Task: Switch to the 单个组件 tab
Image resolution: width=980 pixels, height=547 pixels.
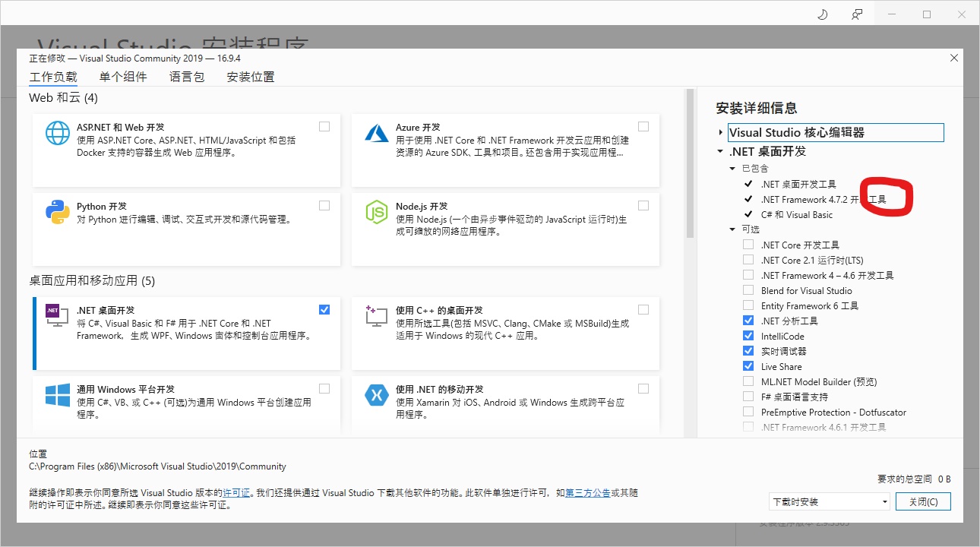Action: coord(123,77)
